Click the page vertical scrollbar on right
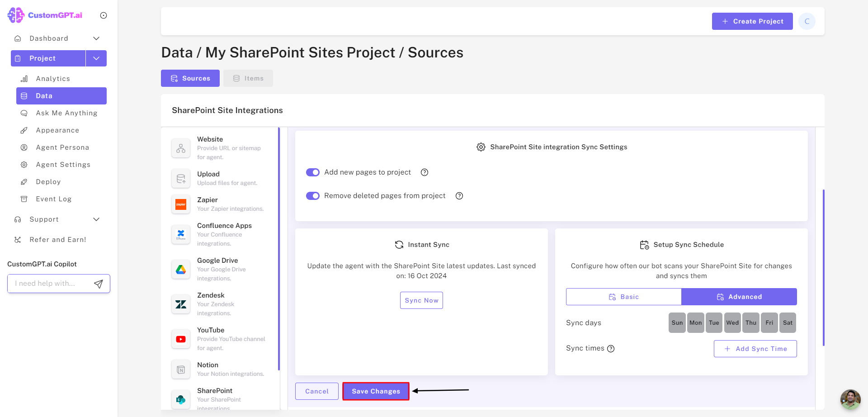Viewport: 868px width, 417px height. point(824,268)
